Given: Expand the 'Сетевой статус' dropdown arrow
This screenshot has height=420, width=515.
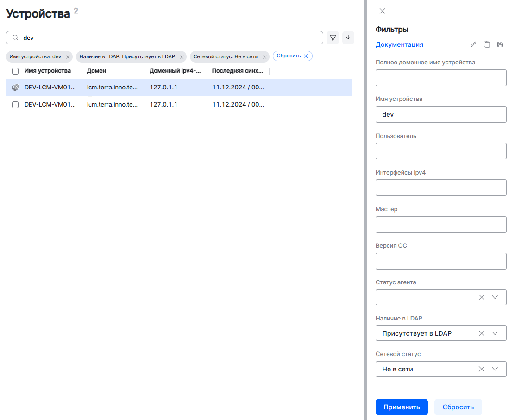Looking at the screenshot, I should click(x=495, y=369).
